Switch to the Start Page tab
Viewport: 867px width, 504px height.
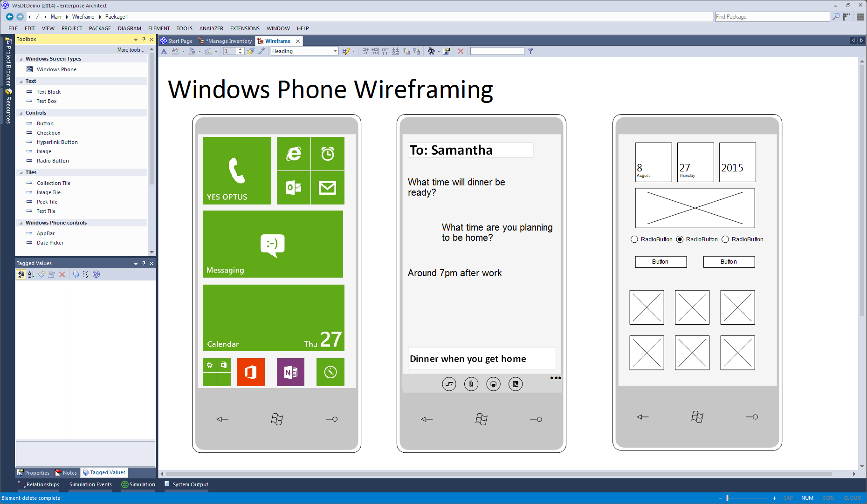point(177,41)
